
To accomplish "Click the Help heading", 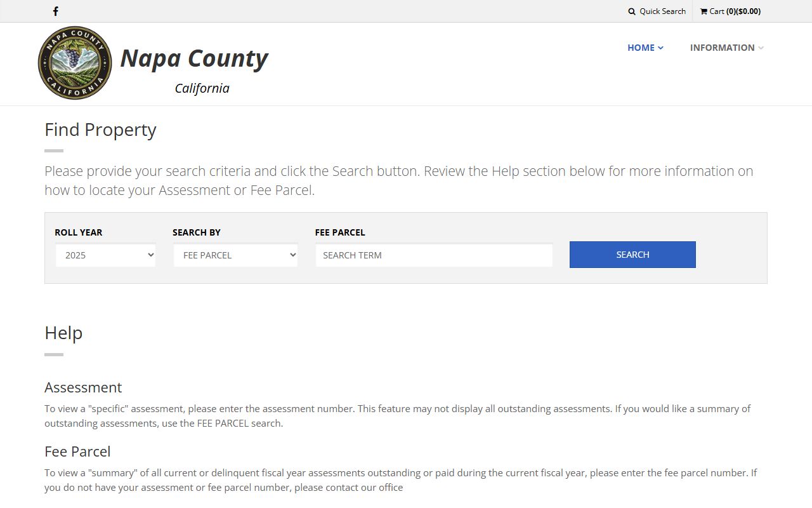I will click(x=63, y=333).
